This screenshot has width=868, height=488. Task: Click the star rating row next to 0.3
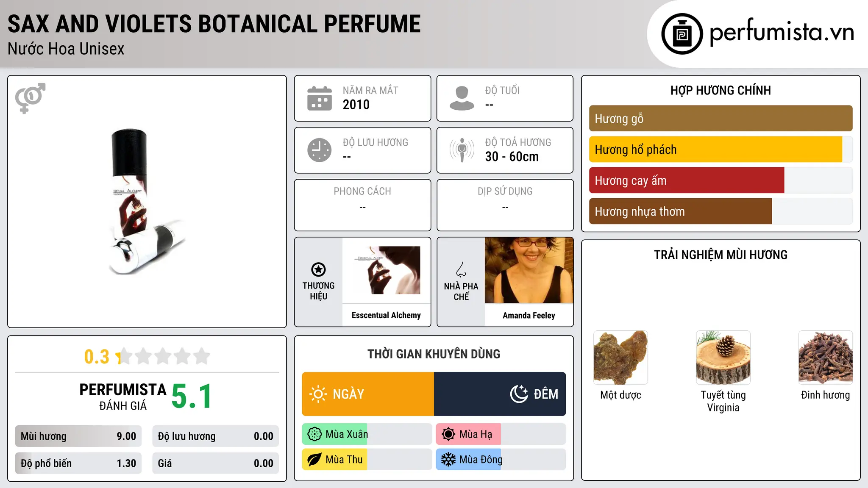click(163, 356)
